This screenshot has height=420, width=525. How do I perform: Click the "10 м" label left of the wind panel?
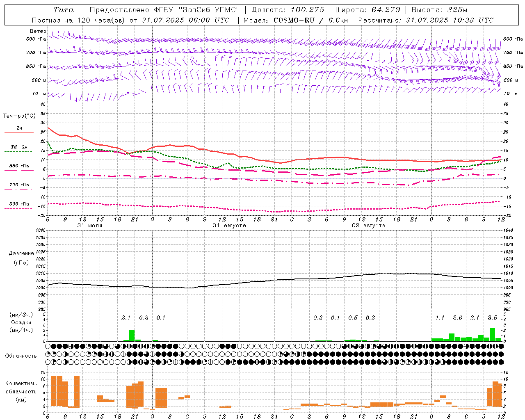pos(39,94)
